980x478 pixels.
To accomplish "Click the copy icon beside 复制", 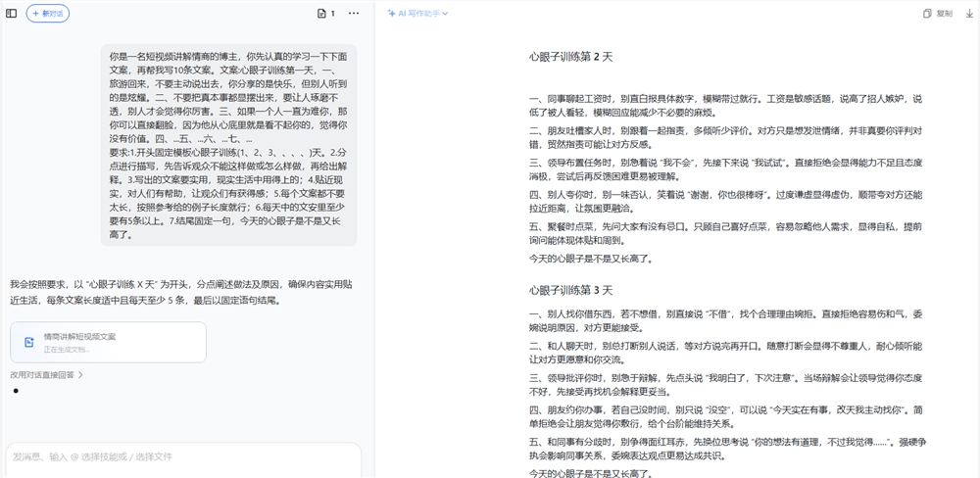I will [x=927, y=14].
